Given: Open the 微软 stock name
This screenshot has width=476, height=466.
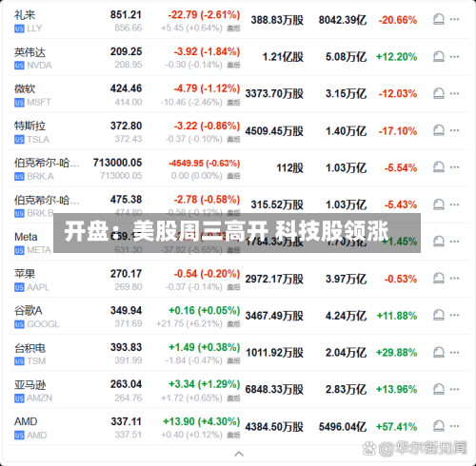Looking at the screenshot, I should (25, 89).
